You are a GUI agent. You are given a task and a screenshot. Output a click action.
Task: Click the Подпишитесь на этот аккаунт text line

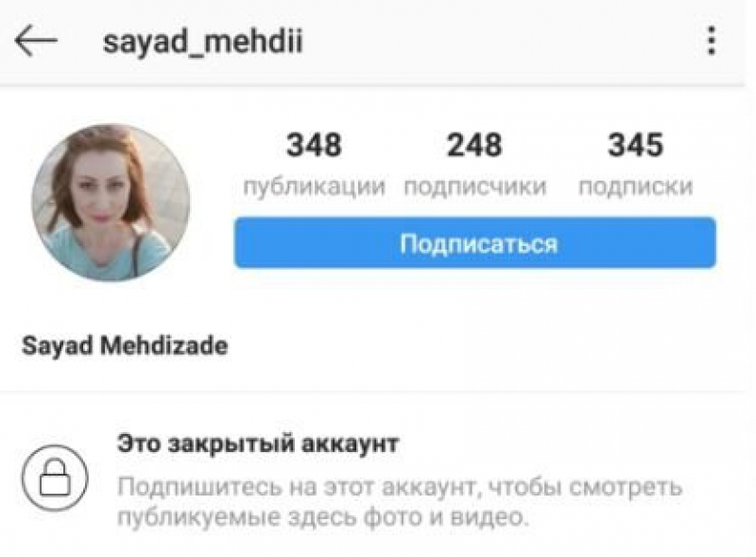click(x=400, y=487)
